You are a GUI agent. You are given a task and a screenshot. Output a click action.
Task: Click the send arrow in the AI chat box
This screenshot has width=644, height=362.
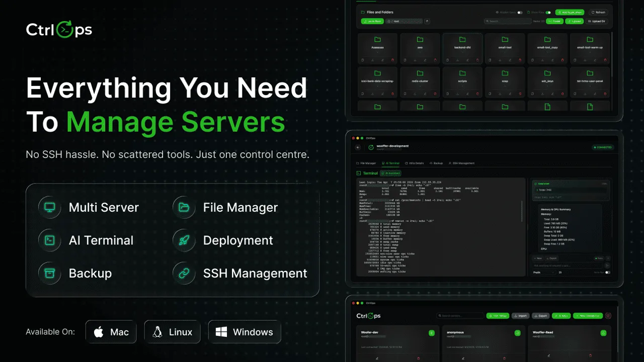607,265
